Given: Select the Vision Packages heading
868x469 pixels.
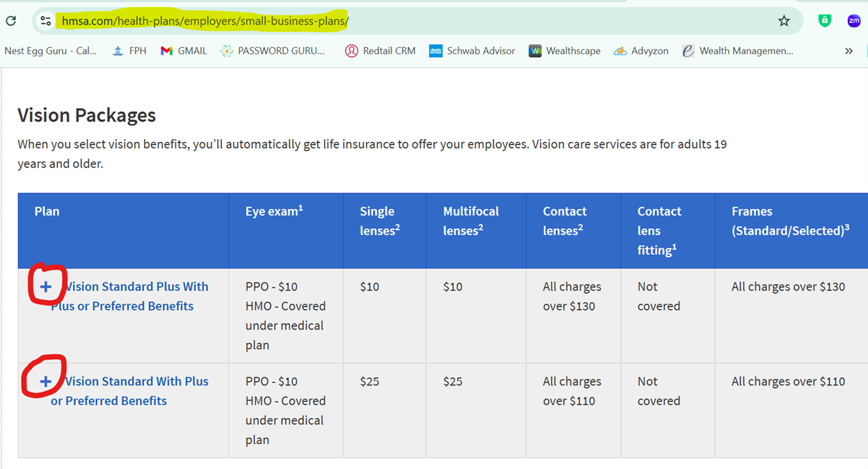Looking at the screenshot, I should coord(87,115).
